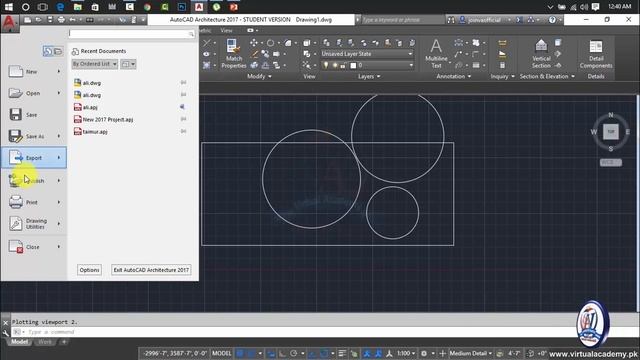Click the keyword search box in title bar
Image resolution: width=640 pixels, height=360 pixels.
(x=402, y=20)
